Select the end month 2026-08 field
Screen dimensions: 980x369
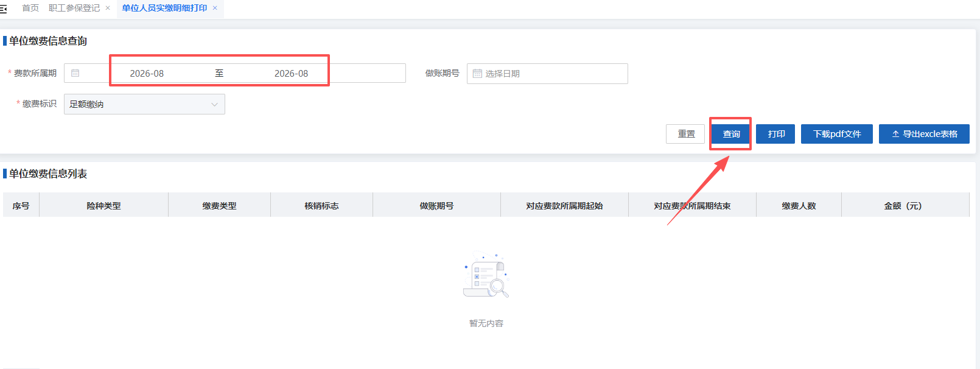pos(291,73)
